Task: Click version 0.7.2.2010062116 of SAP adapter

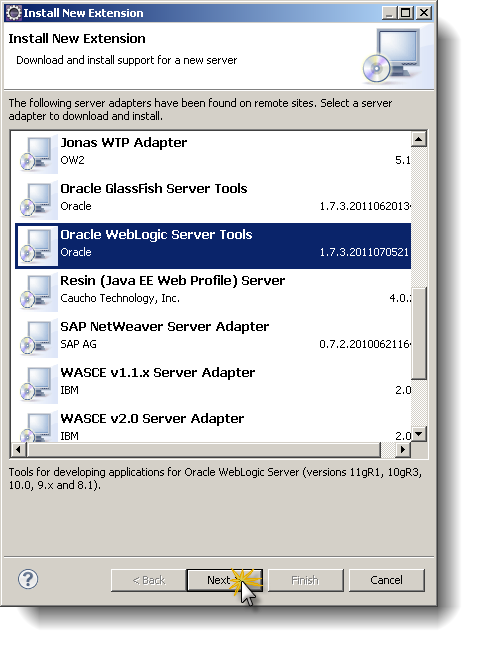Action: tap(364, 344)
